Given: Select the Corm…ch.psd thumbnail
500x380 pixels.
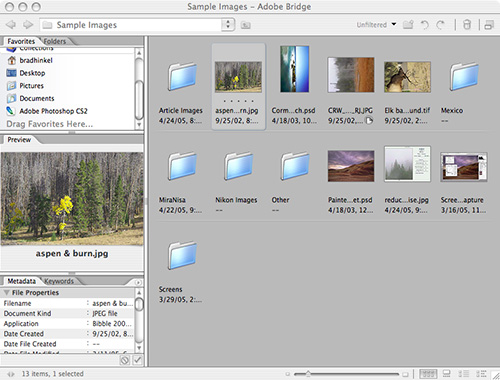Looking at the screenshot, I should click(295, 69).
